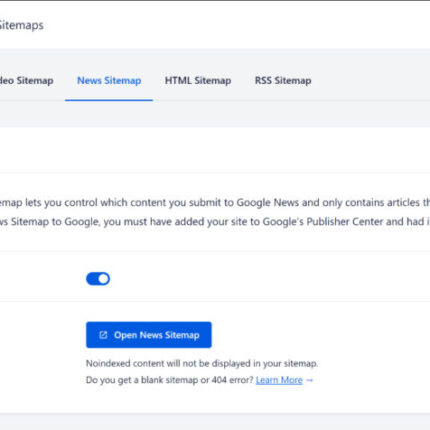Click the Sitemaps page heading
The height and width of the screenshot is (430, 430).
22,25
